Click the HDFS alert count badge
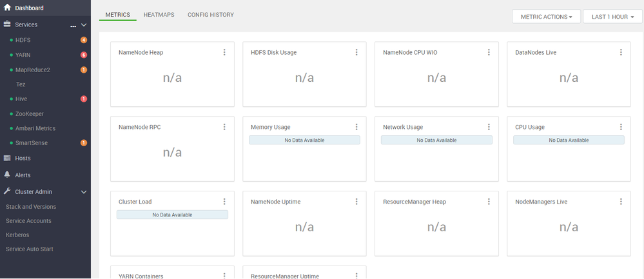 click(x=84, y=40)
